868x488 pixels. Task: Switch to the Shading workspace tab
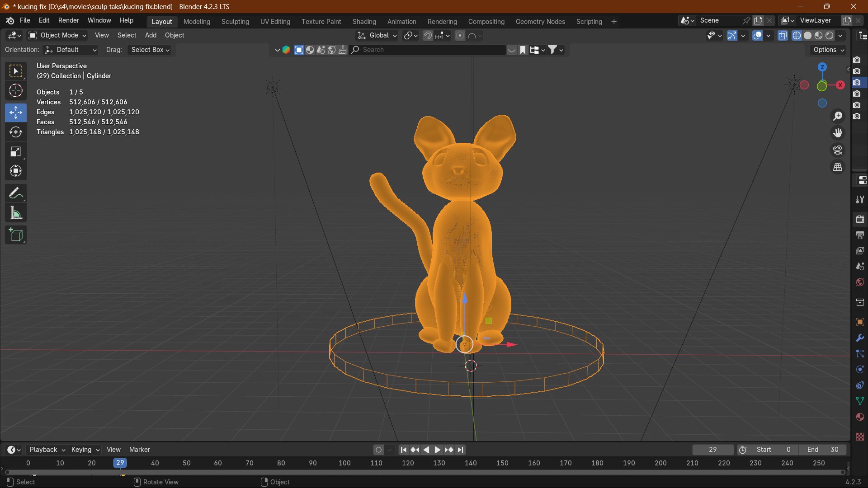tap(364, 22)
